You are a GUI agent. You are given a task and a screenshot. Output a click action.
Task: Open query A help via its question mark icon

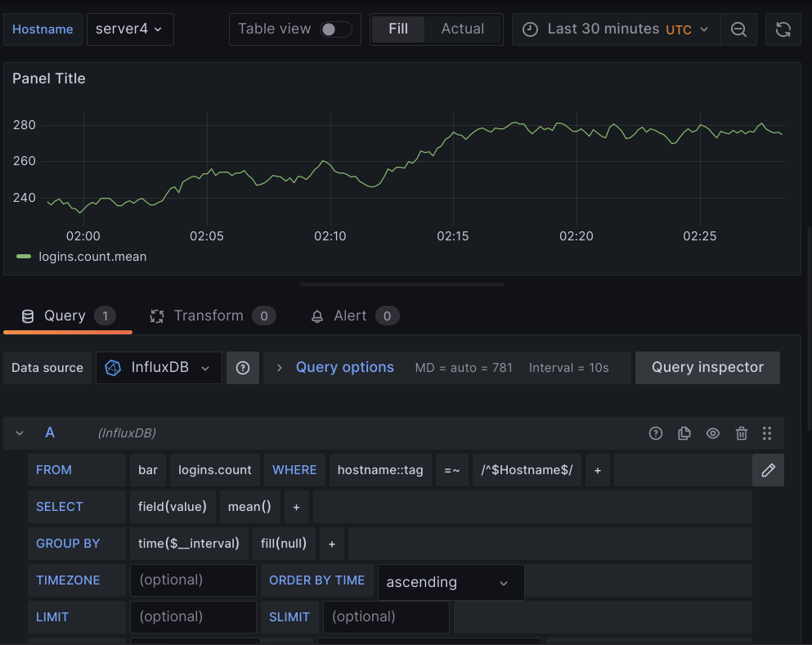(655, 433)
